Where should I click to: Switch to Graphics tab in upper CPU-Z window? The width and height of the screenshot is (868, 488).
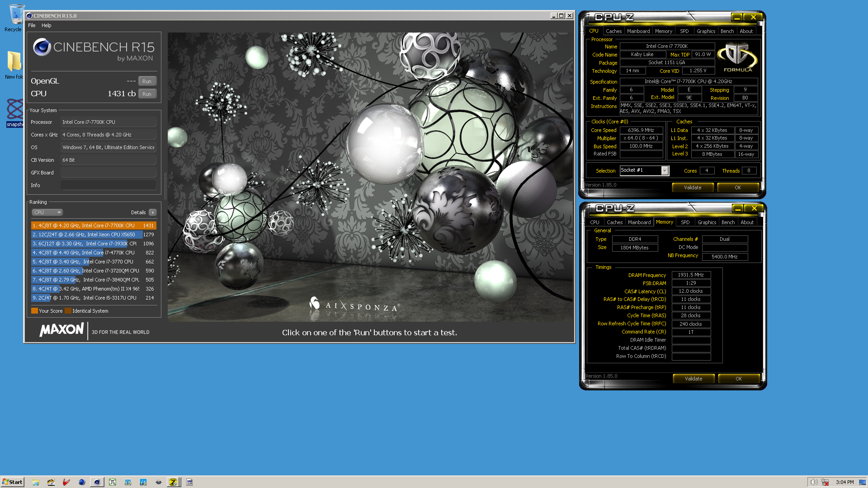tap(706, 31)
